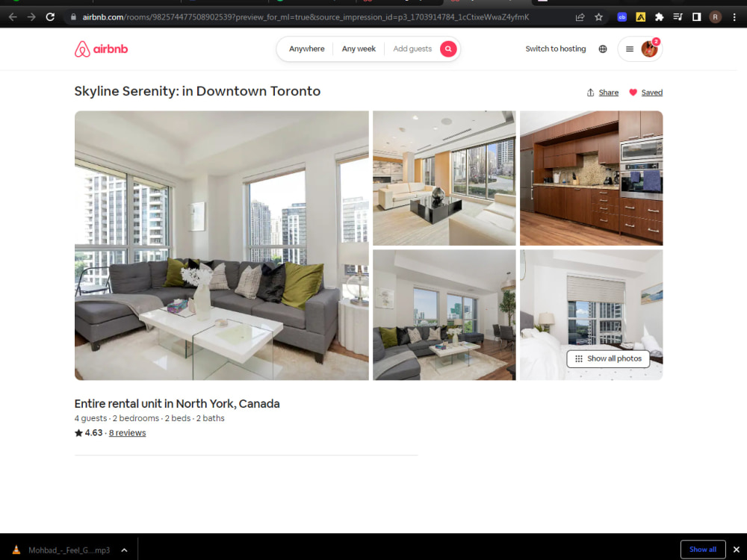Open the Extensions puzzle icon
This screenshot has width=747, height=560.
660,17
